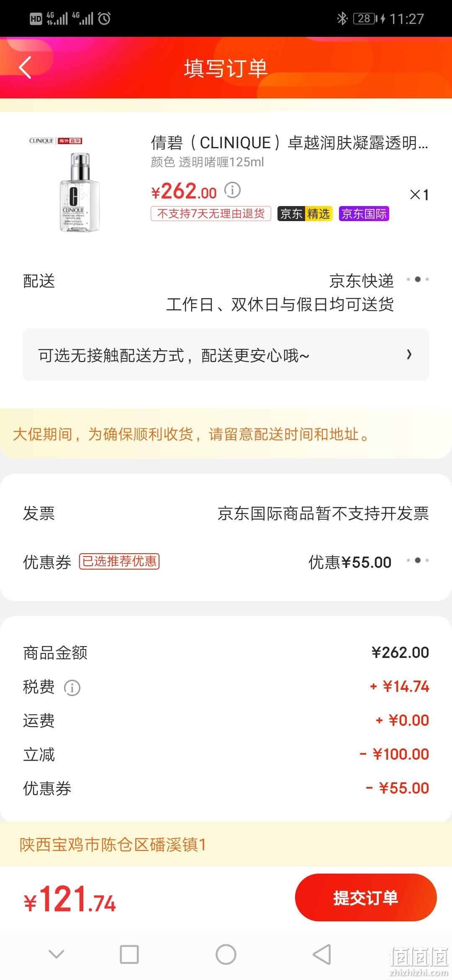
Task: Open the 发票 invoice row
Action: click(226, 513)
